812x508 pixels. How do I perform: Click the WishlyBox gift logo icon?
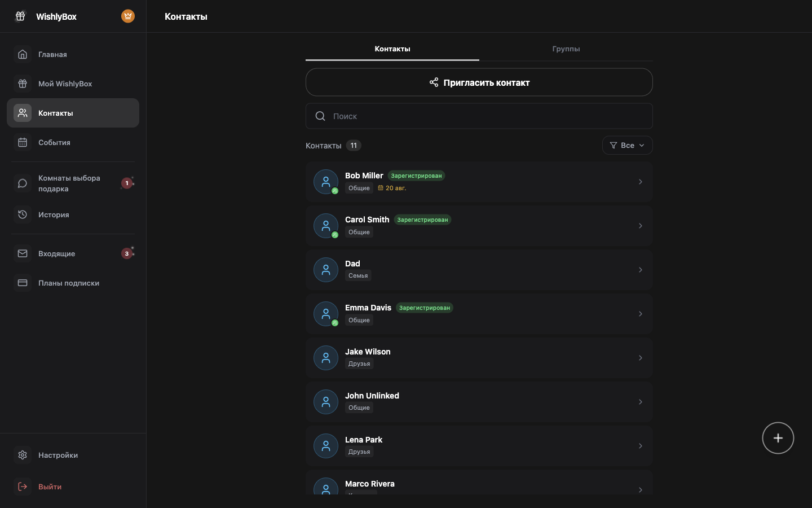(20, 16)
